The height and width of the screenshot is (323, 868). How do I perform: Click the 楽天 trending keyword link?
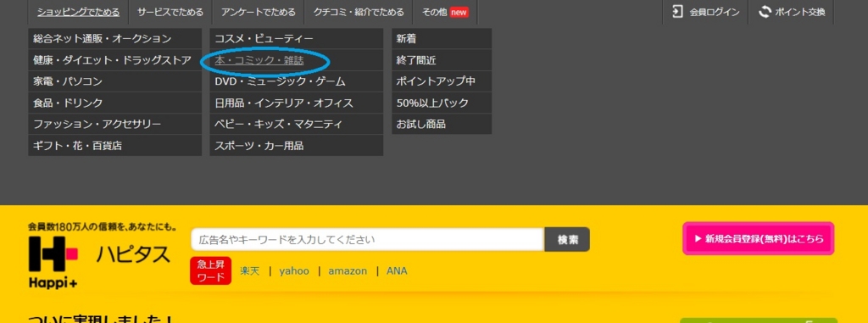[x=250, y=271]
